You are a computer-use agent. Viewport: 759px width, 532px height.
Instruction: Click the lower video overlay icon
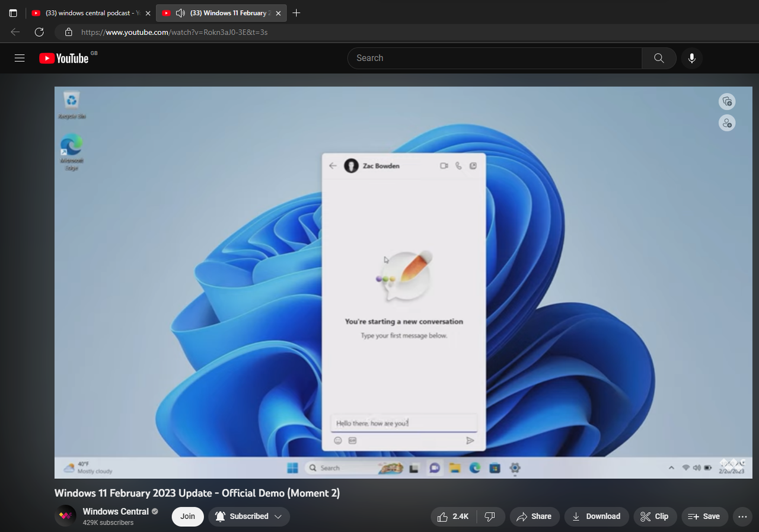[x=727, y=123]
